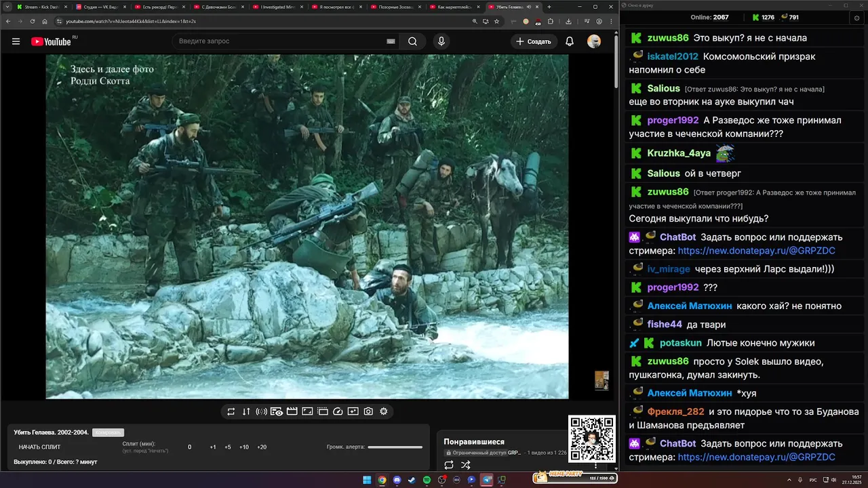Viewport: 868px width, 488px height.
Task: Click the magnifier search button on YouTube
Action: 412,41
